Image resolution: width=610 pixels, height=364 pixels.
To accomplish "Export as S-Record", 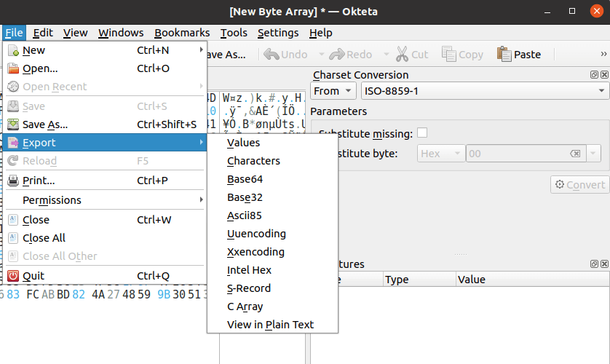I will tap(272, 288).
